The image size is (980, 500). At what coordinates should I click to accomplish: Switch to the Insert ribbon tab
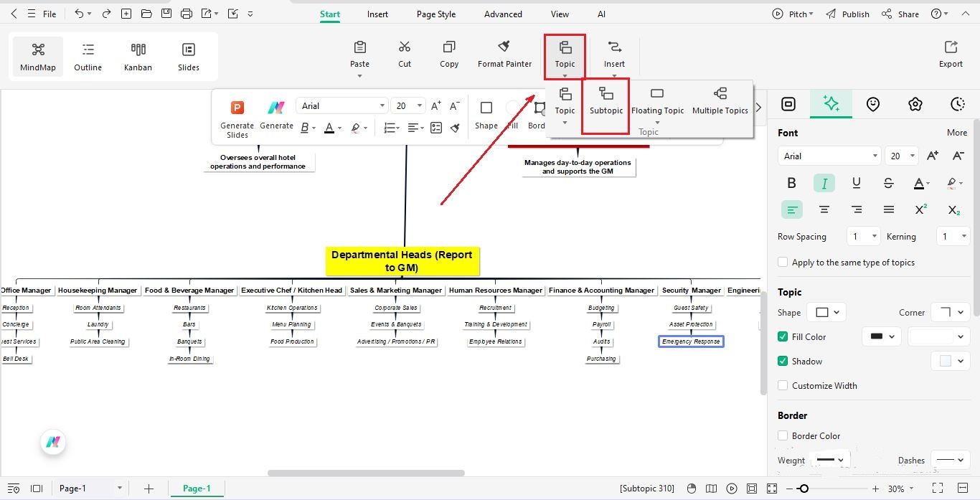pos(377,14)
